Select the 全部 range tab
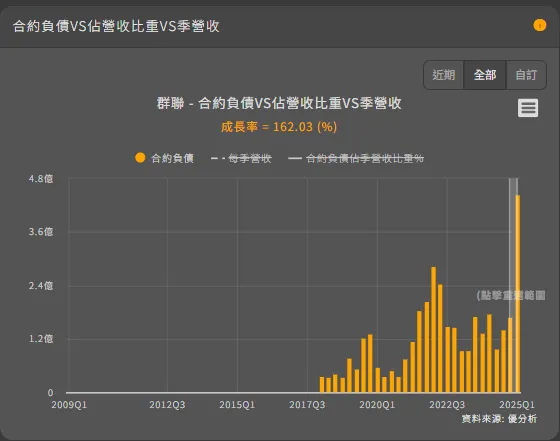The height and width of the screenshot is (441, 560). tap(485, 75)
